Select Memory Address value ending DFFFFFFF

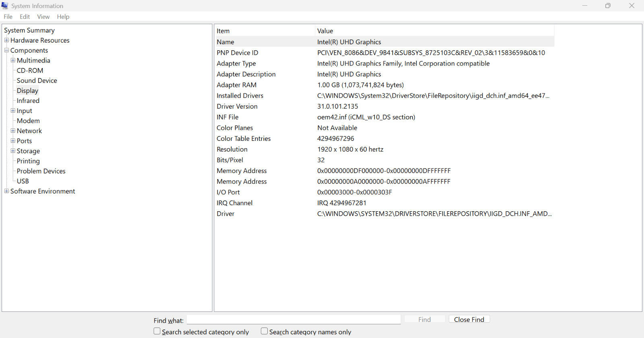(x=384, y=171)
